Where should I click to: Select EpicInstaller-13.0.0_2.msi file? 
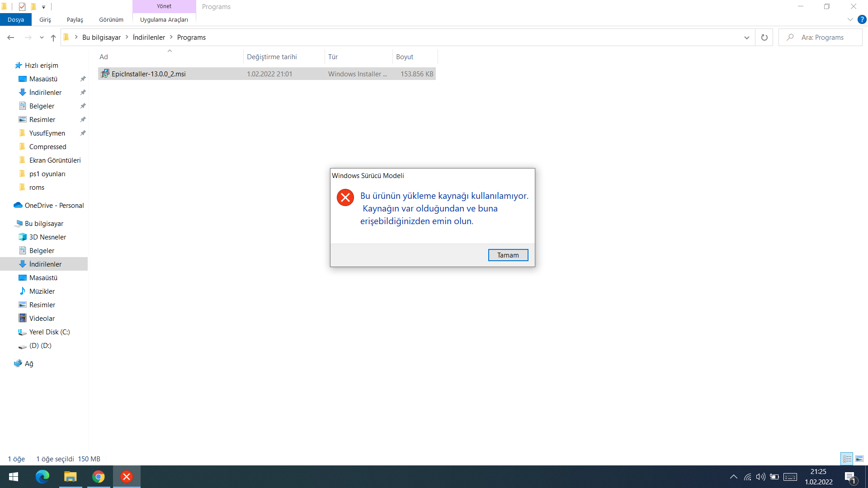(149, 74)
